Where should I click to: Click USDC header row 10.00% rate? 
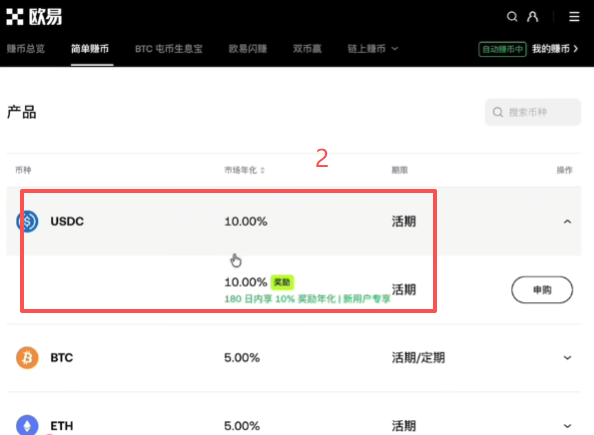246,221
